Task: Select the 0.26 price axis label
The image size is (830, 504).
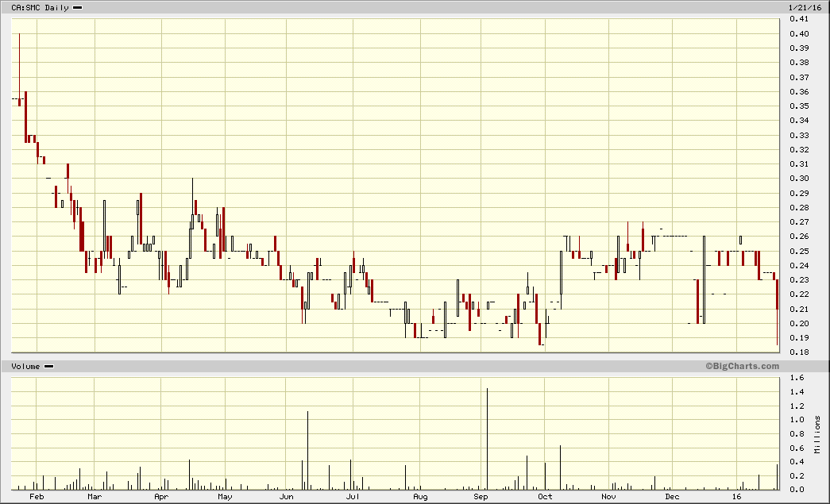Action: [x=799, y=237]
